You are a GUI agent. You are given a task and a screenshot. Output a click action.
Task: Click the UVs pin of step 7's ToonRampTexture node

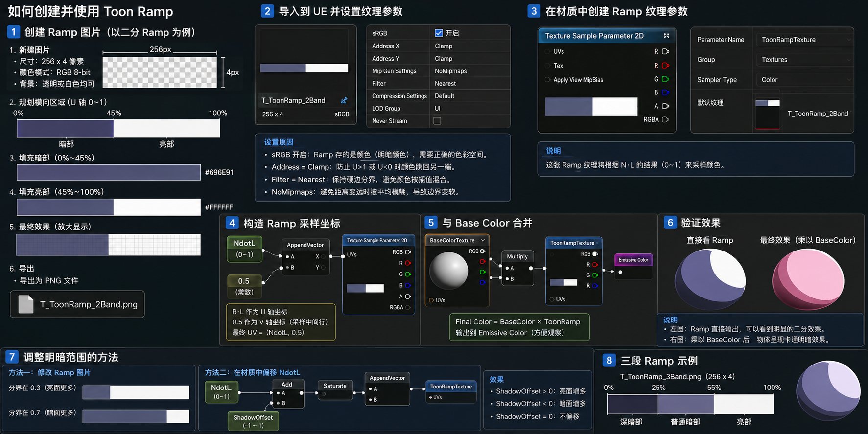(430, 397)
